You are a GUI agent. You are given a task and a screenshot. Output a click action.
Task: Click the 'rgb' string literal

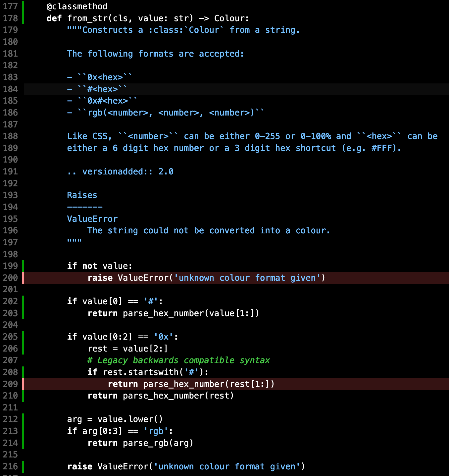pyautogui.click(x=156, y=431)
